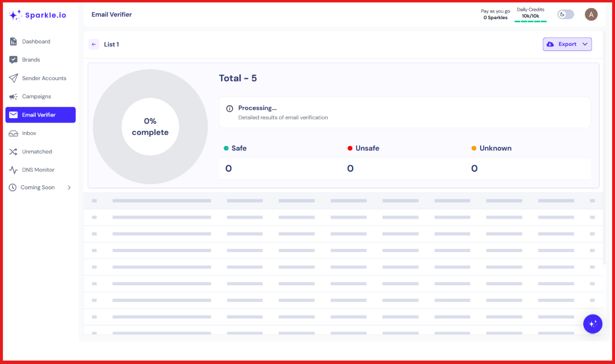This screenshot has width=615, height=364.
Task: Select Pay as you go Sparkles balance
Action: (x=495, y=14)
